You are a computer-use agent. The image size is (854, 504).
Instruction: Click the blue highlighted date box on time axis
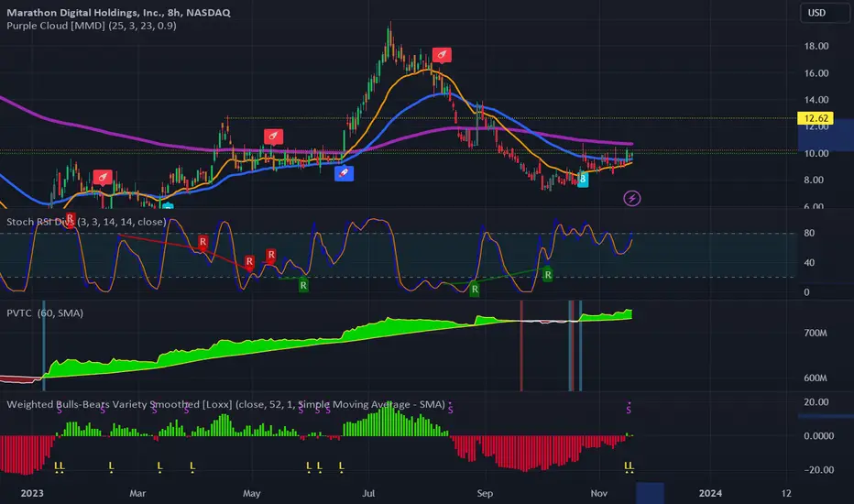650,493
